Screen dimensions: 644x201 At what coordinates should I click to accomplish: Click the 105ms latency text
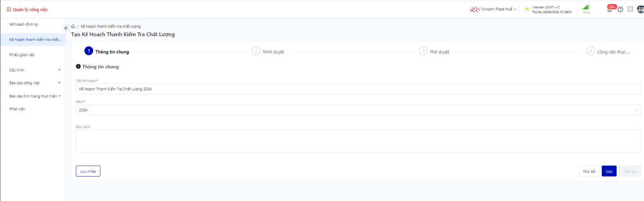[586, 13]
